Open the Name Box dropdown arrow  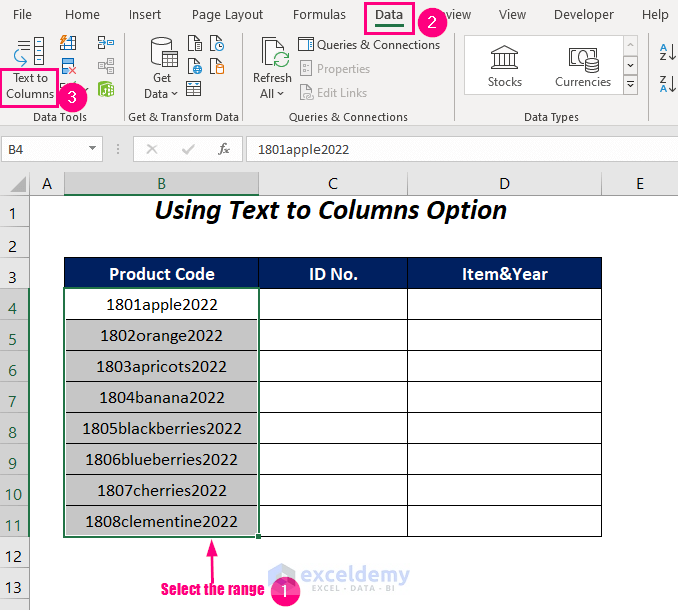pyautogui.click(x=92, y=148)
